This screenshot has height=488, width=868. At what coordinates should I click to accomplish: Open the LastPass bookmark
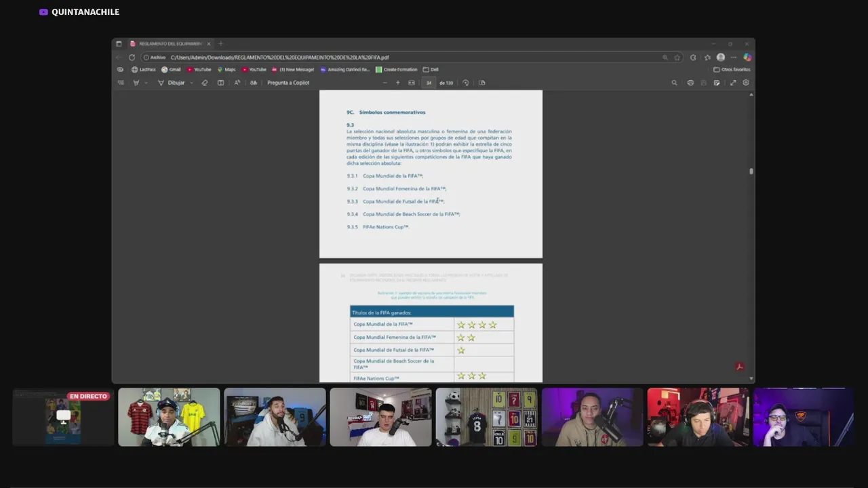pyautogui.click(x=144, y=69)
